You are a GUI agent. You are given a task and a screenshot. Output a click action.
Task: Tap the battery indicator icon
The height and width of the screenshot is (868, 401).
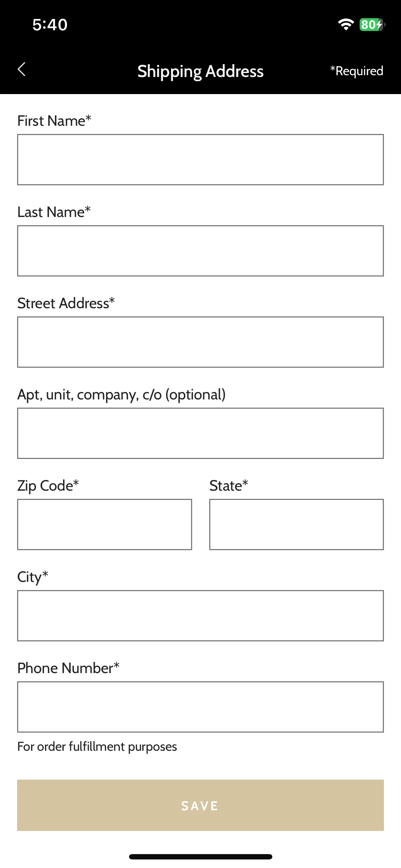click(x=372, y=24)
